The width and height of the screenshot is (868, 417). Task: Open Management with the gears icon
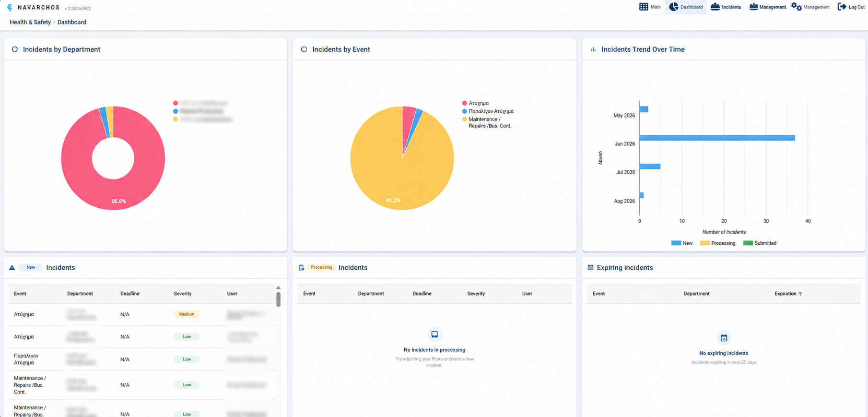tap(797, 7)
